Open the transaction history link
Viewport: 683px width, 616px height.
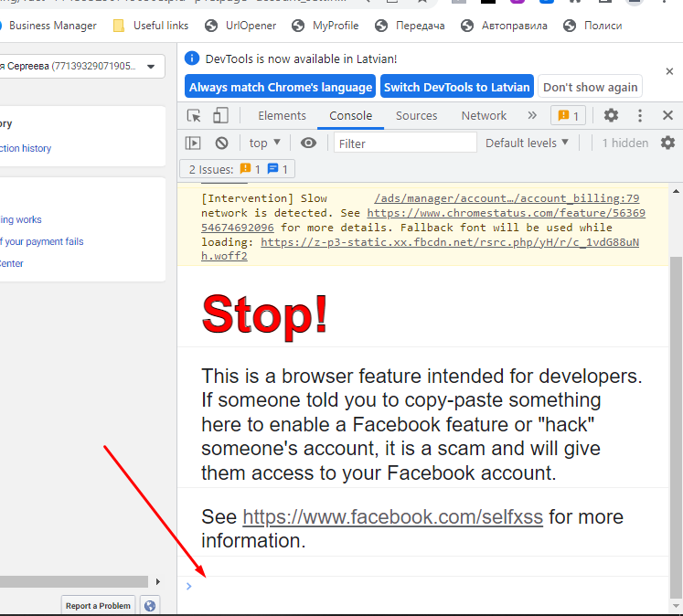[26, 148]
